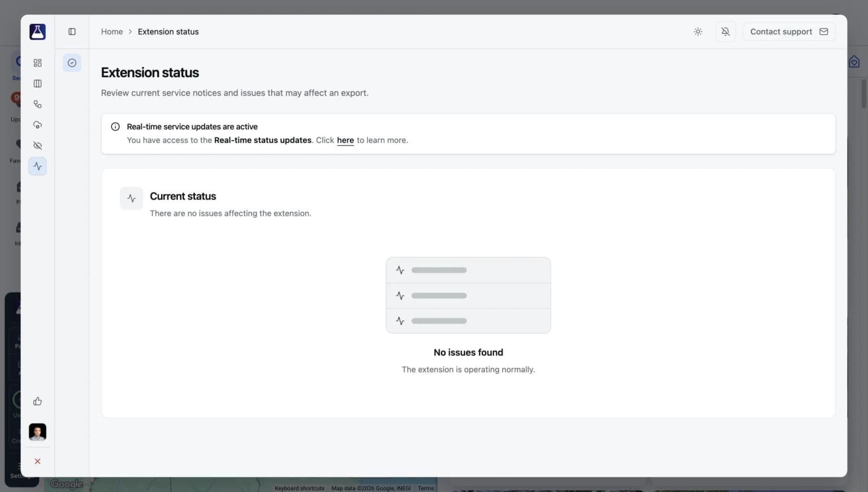Select the shapes icon in sidebar
Viewport: 868px width, 492px height.
coord(37,105)
